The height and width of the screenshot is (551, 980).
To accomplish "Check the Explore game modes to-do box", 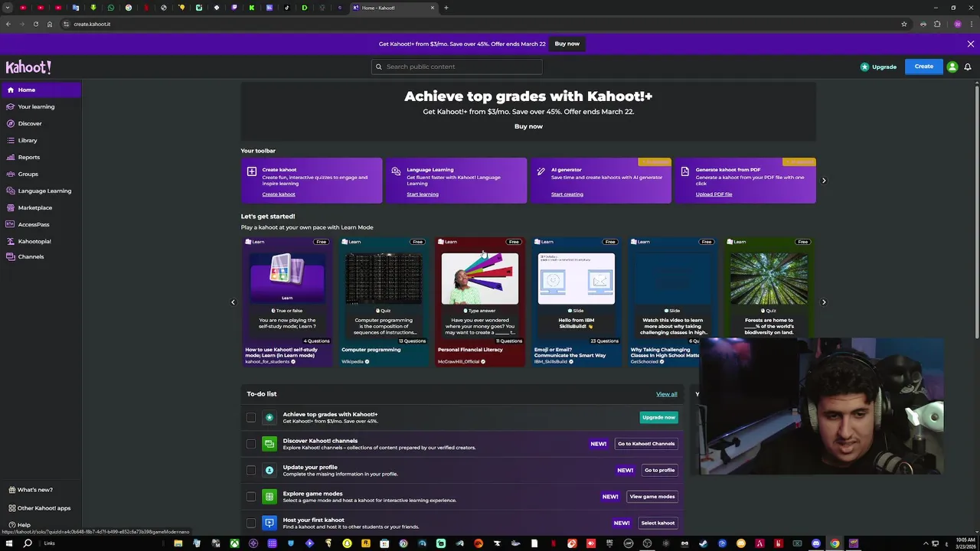I will click(251, 497).
